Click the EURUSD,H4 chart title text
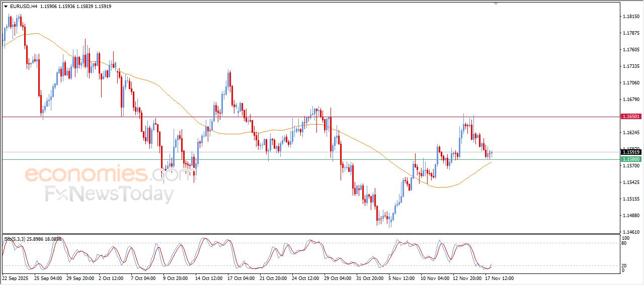Image resolution: width=644 pixels, height=285 pixels. [23, 7]
